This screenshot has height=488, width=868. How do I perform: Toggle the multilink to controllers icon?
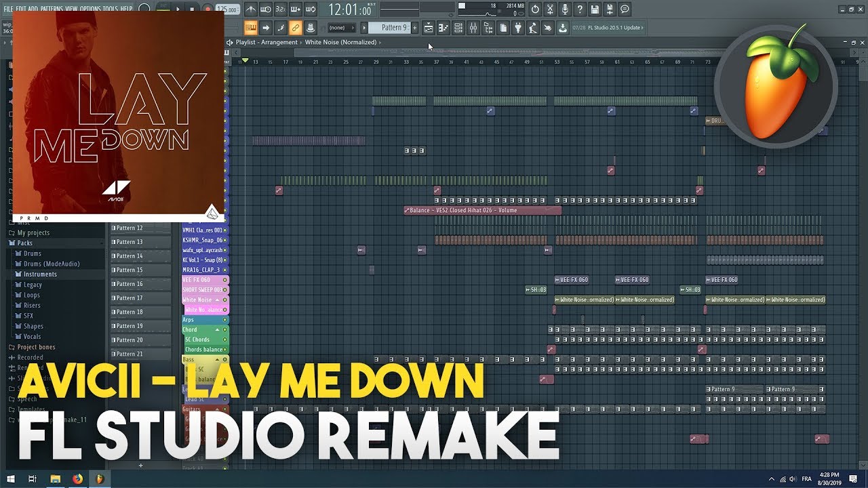click(296, 28)
